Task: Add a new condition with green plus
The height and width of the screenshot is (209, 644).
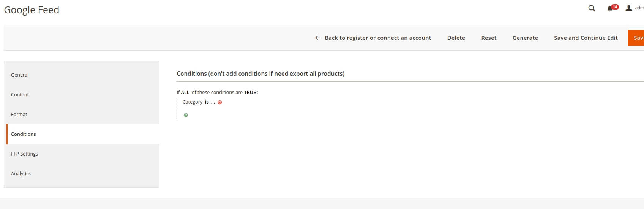Action: [x=186, y=115]
